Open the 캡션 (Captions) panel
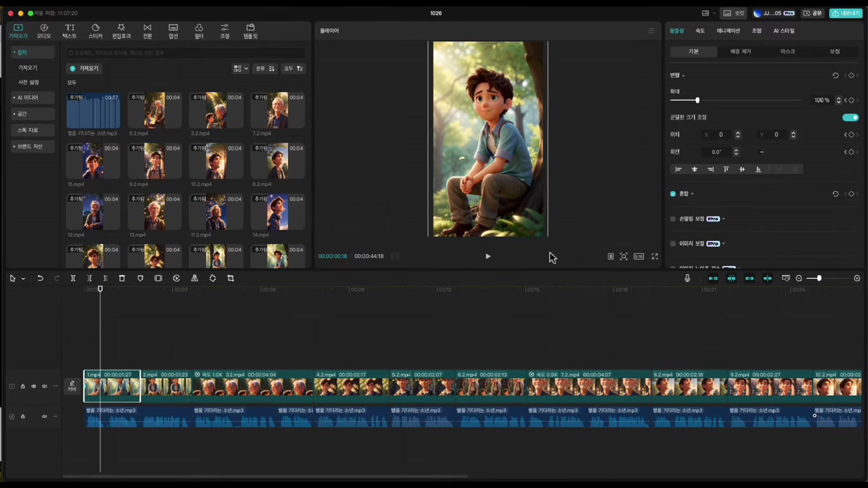868x488 pixels. tap(173, 31)
